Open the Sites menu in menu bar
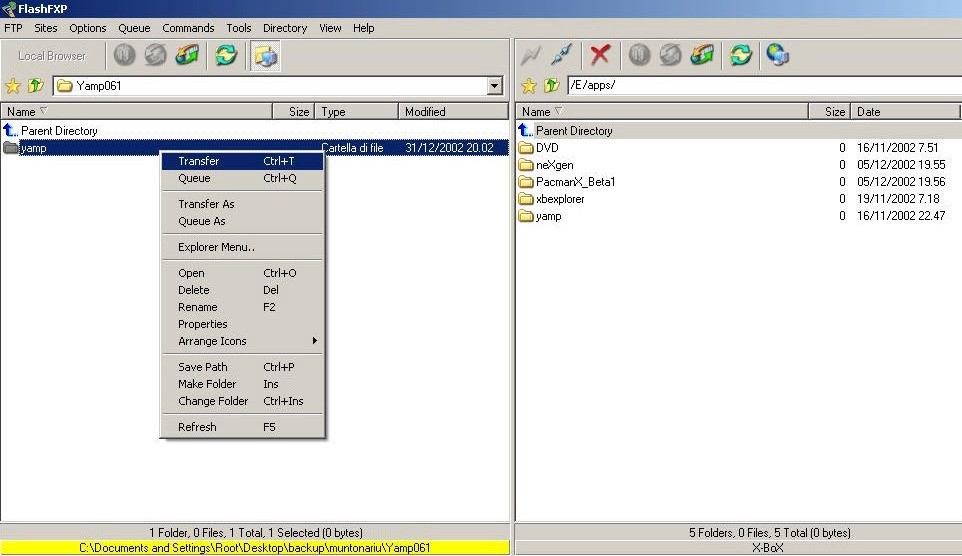This screenshot has width=962, height=556. (x=46, y=28)
